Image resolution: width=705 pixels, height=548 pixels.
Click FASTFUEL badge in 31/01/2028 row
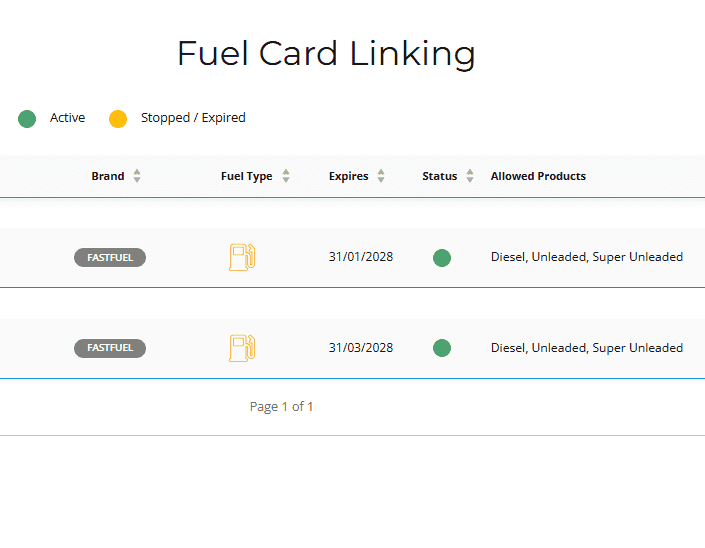click(x=110, y=258)
